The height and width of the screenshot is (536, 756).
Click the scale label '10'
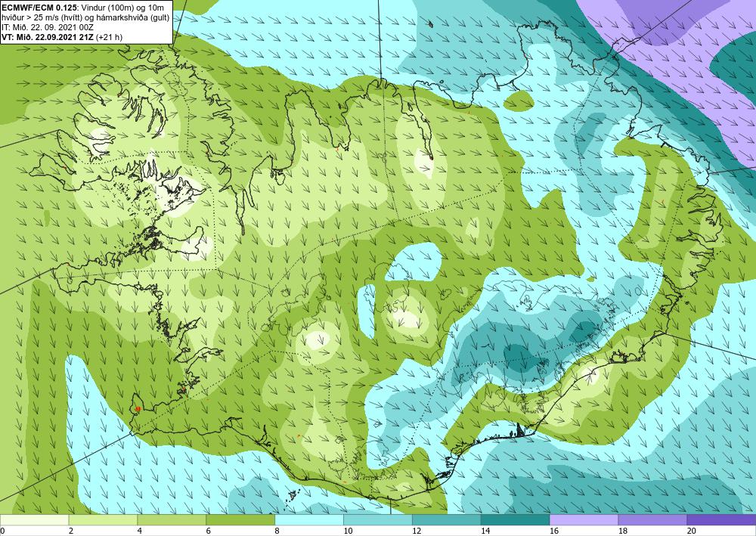[x=348, y=531]
